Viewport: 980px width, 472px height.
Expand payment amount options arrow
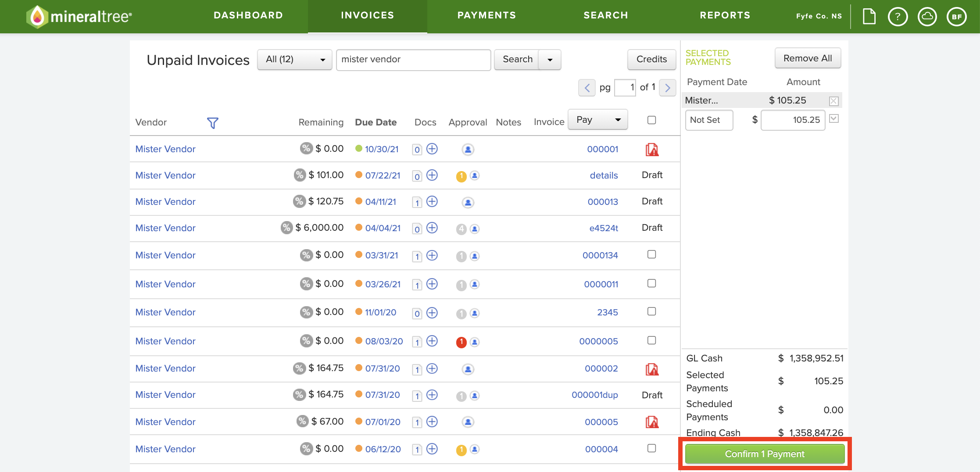tap(834, 118)
